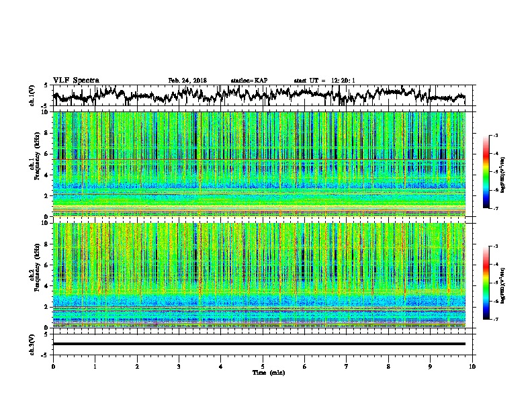This screenshot has width=532, height=411.
Task: Click time axis tick label "5"
Action: click(263, 367)
